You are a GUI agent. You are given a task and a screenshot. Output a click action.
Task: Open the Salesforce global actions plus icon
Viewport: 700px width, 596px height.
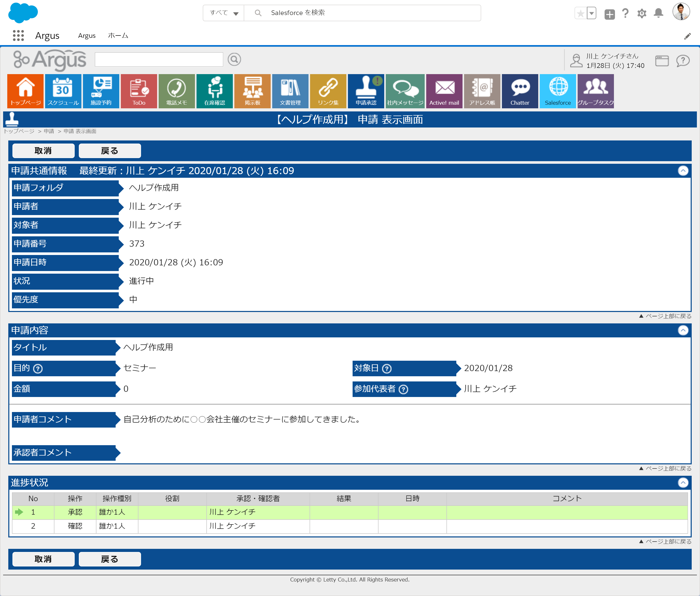tap(610, 14)
